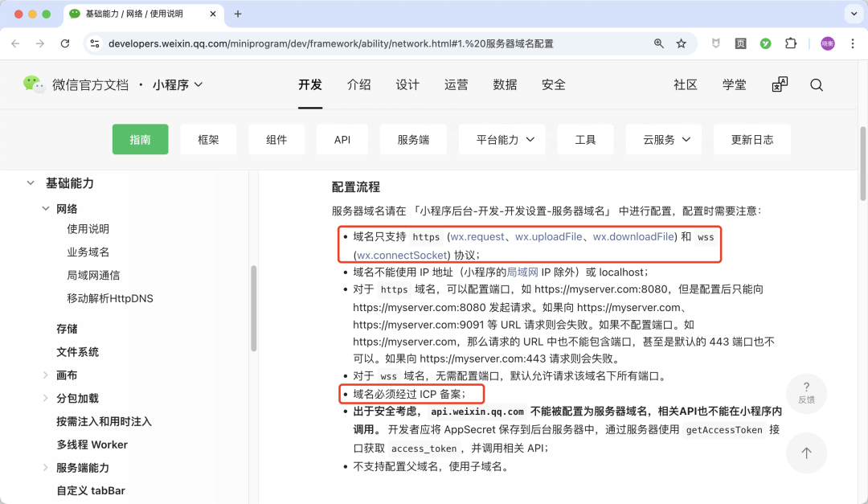Open 存储 in the sidebar
The image size is (868, 504).
click(67, 329)
